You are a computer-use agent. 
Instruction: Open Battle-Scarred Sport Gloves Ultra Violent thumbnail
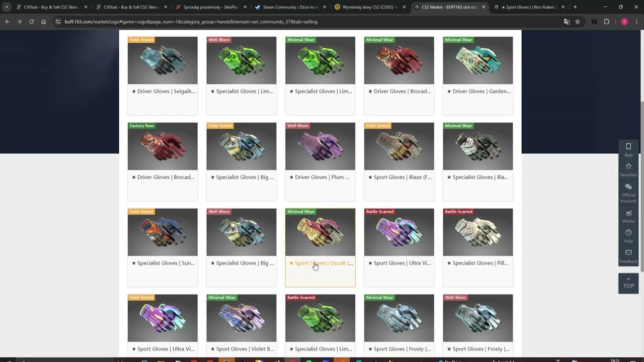click(x=399, y=232)
